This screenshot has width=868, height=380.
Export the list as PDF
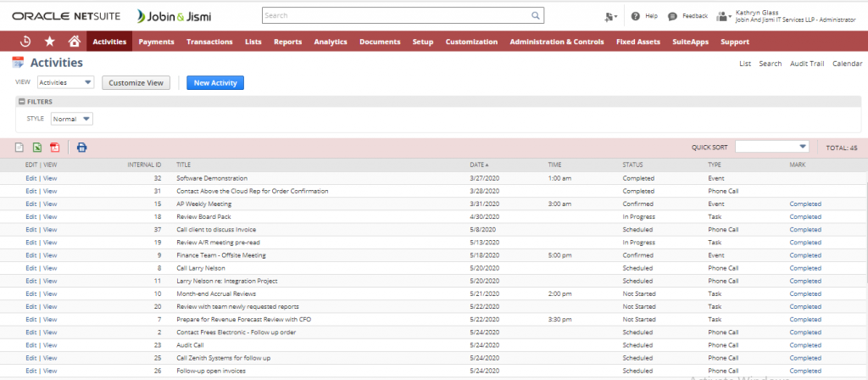[54, 147]
